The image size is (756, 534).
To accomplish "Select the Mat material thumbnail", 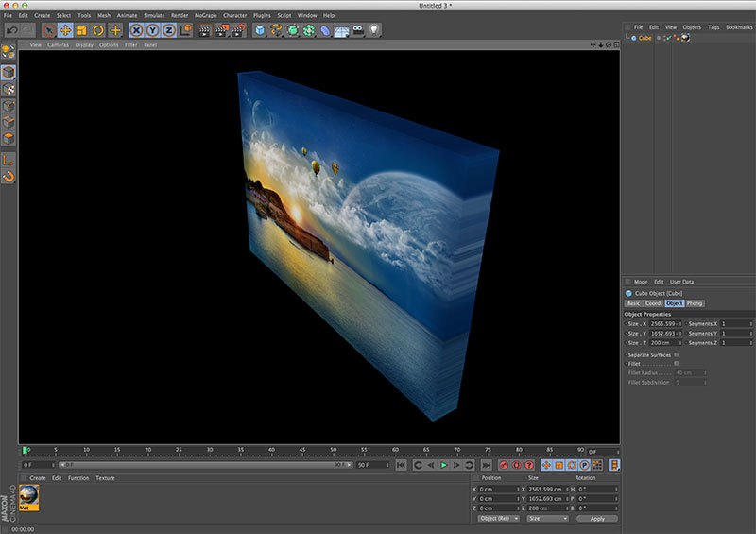I will 28,498.
